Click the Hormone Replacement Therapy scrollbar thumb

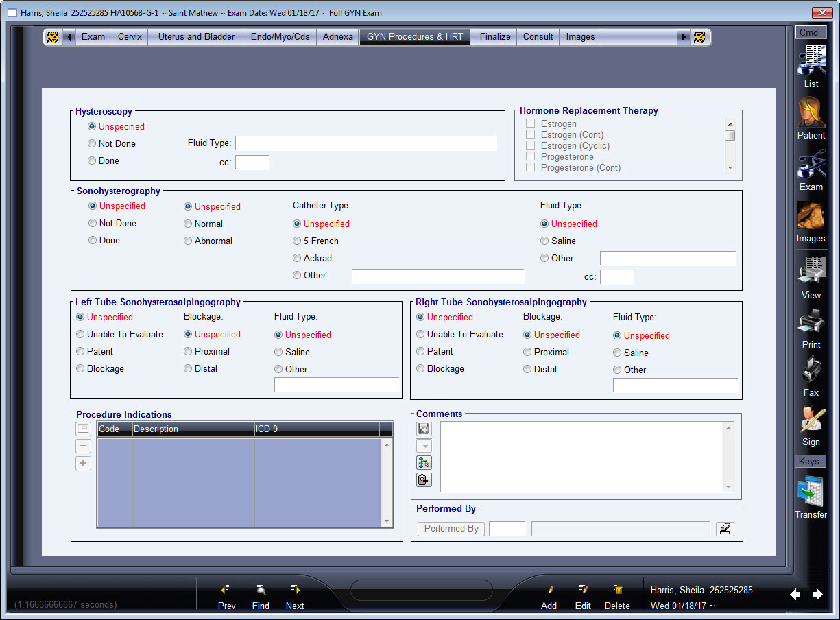[x=730, y=135]
